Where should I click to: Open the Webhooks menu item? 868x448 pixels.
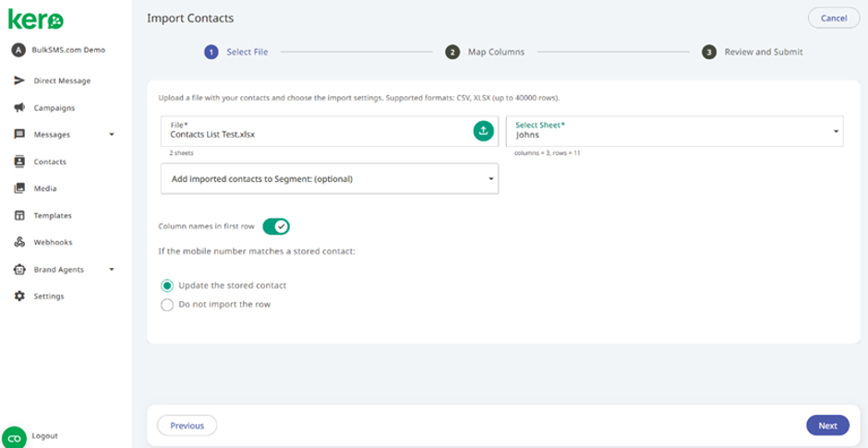tap(54, 242)
